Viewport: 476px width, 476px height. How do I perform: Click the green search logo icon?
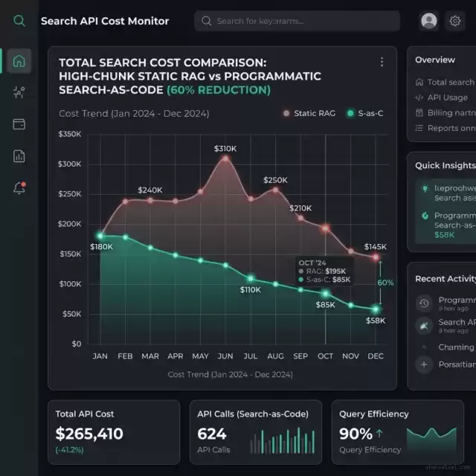19,21
